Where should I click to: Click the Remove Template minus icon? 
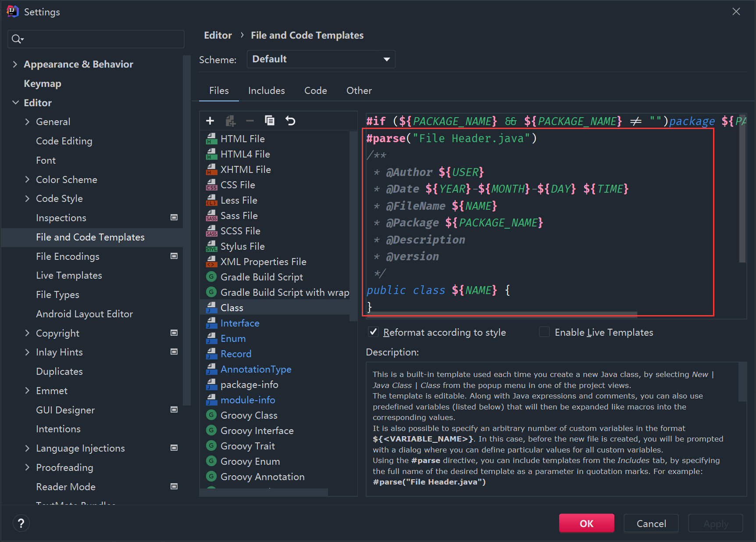250,121
